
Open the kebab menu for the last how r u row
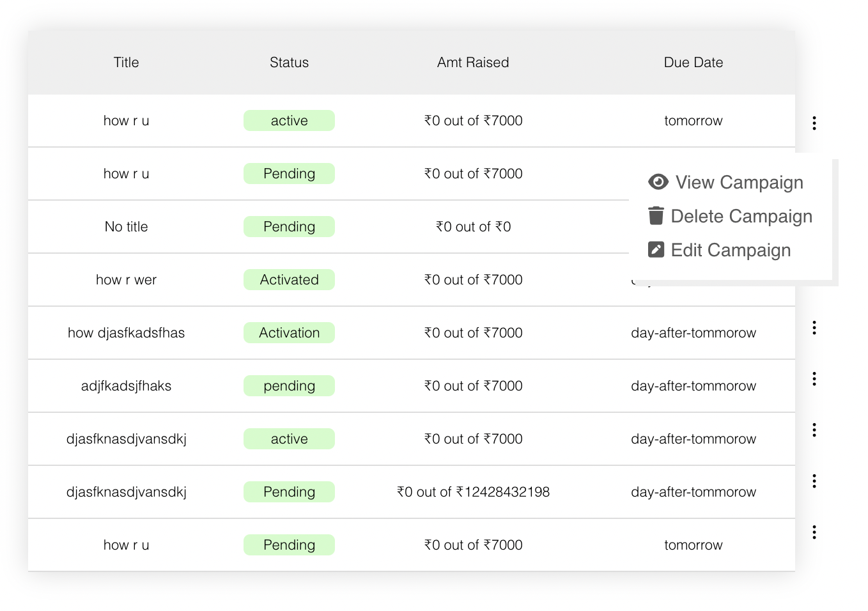click(x=814, y=532)
